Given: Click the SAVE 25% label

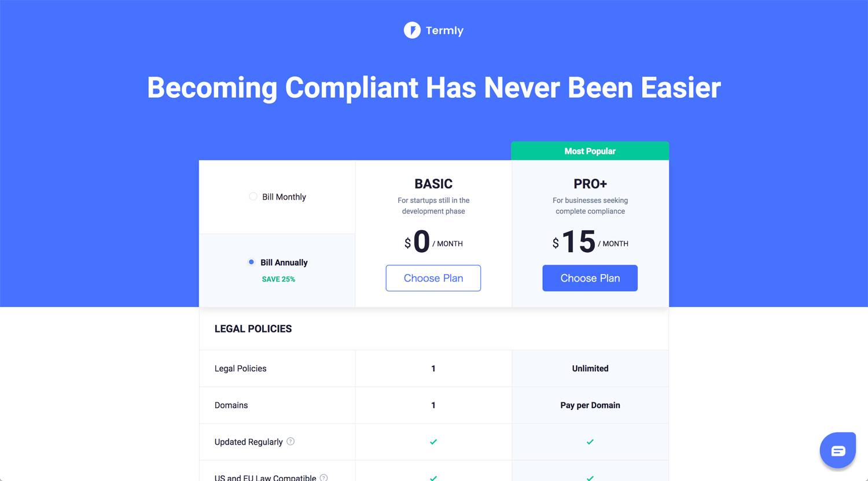Looking at the screenshot, I should pyautogui.click(x=278, y=279).
